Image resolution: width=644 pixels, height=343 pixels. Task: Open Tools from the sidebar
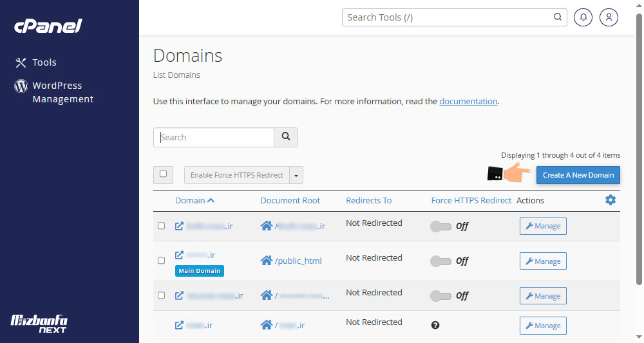44,62
